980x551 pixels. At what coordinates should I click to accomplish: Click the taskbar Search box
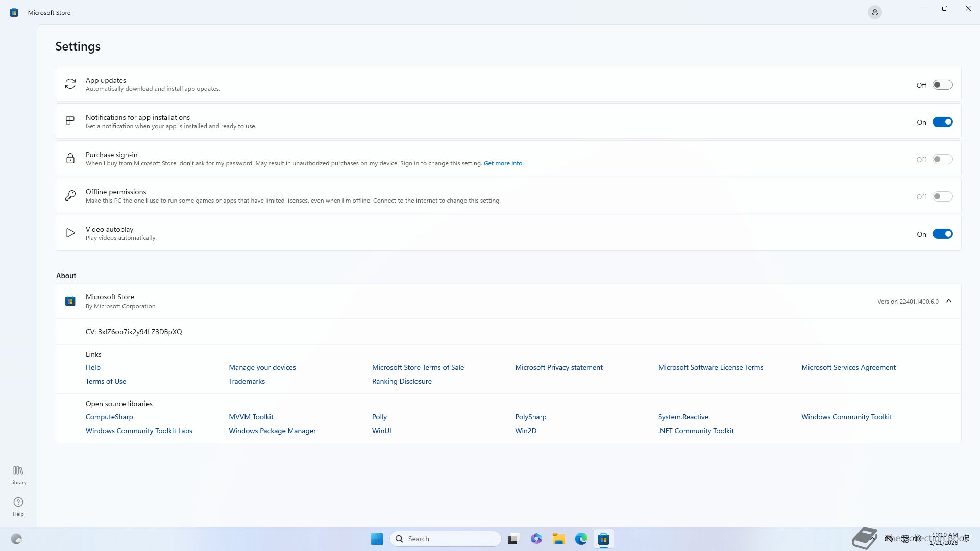[445, 539]
